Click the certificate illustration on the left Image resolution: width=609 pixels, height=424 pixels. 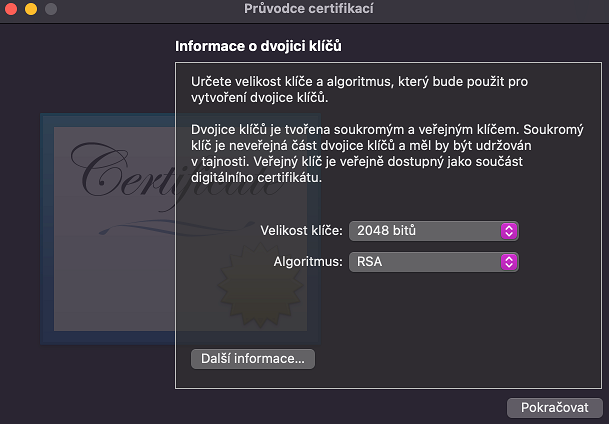(x=110, y=230)
